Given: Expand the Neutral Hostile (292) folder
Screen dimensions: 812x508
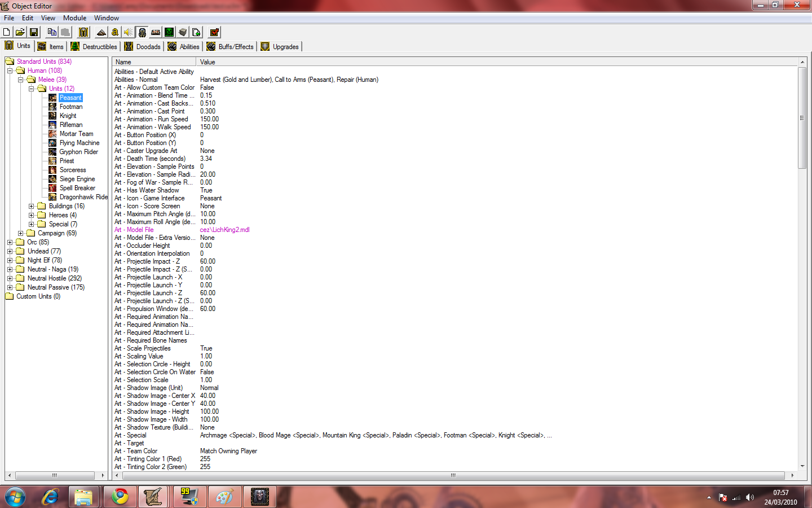Looking at the screenshot, I should [x=10, y=278].
